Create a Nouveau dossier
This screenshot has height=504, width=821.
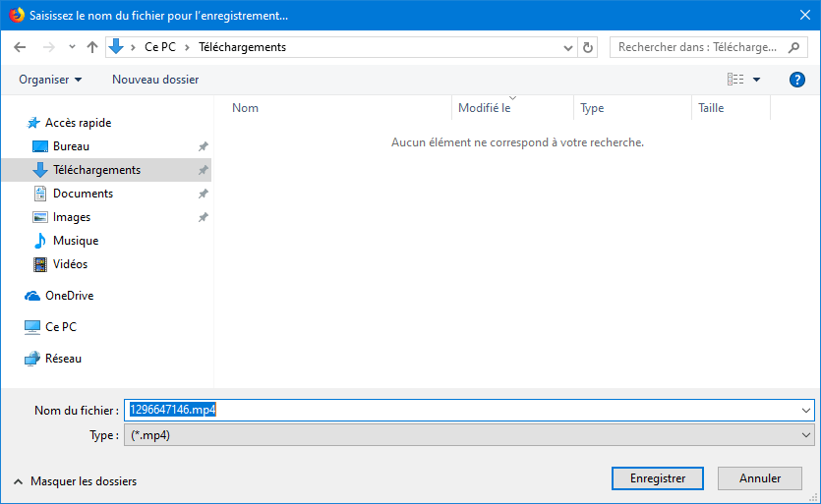[155, 80]
